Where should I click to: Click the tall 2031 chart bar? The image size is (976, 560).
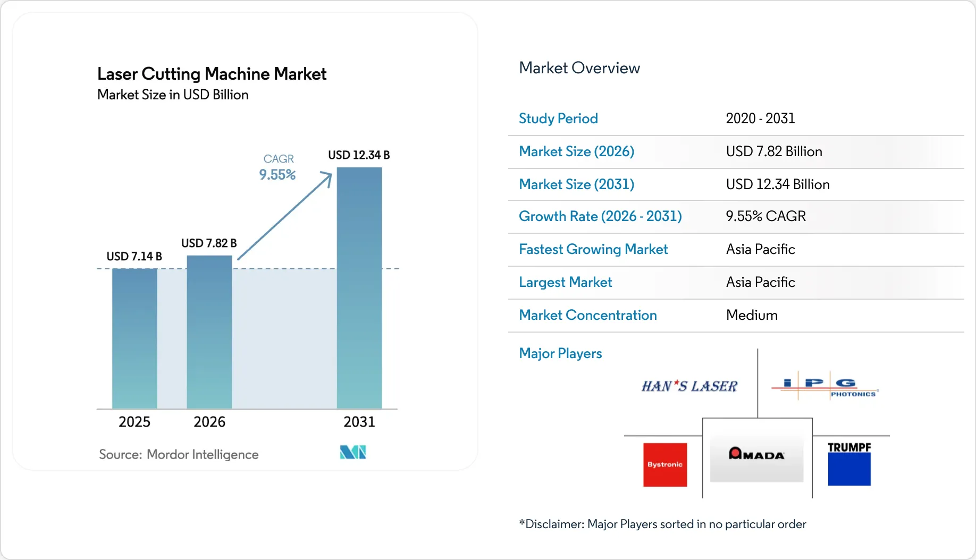coord(359,288)
